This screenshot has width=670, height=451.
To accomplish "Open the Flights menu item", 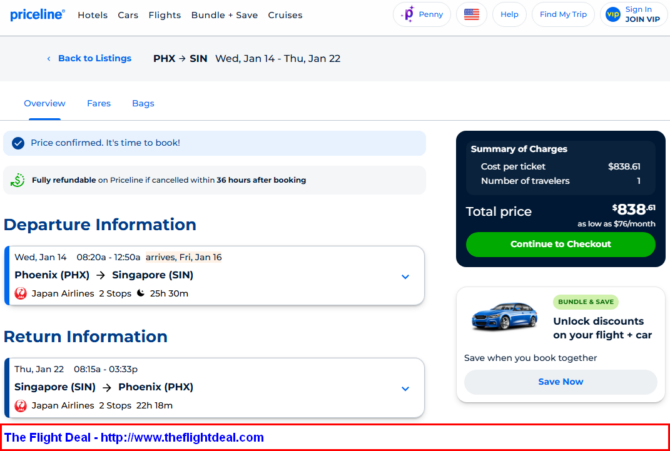I will [x=165, y=15].
